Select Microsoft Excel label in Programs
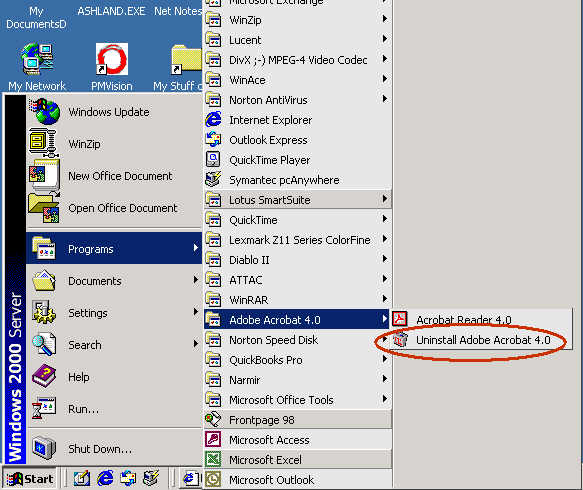The width and height of the screenshot is (583, 490). click(x=265, y=460)
